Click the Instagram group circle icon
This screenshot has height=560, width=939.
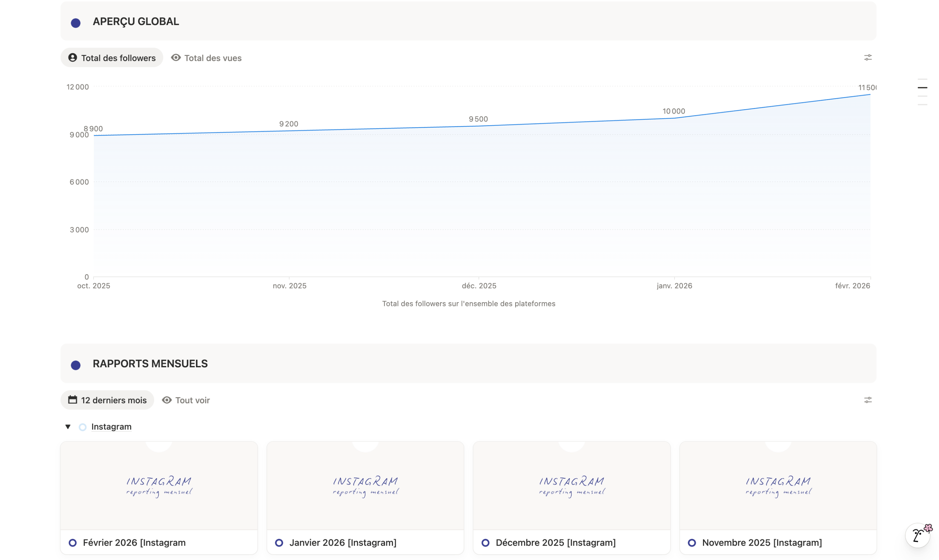(82, 427)
